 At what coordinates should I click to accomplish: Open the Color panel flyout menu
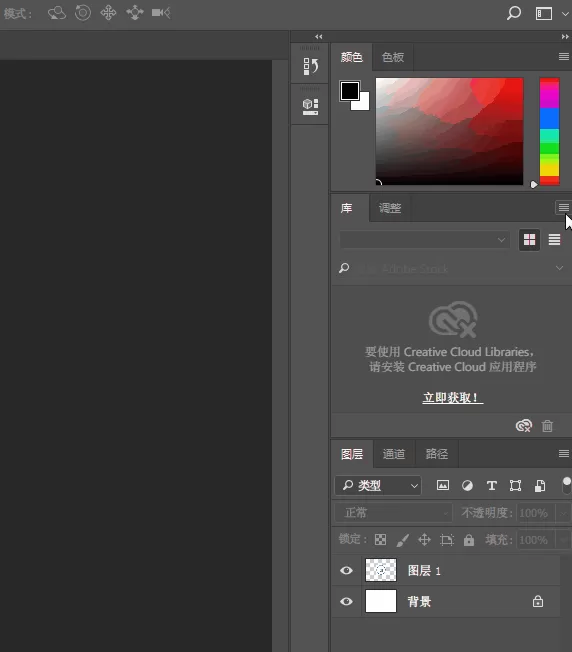tap(564, 57)
